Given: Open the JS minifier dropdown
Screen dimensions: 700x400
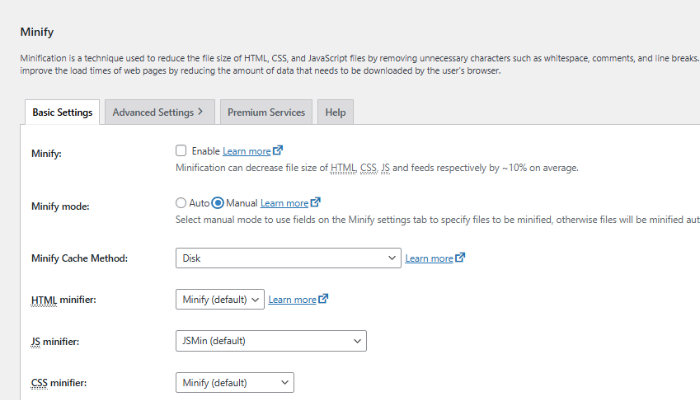Looking at the screenshot, I should [270, 341].
